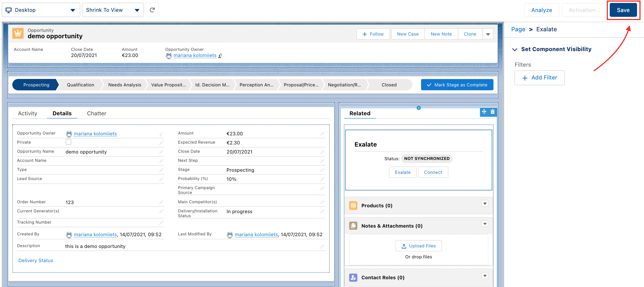Open the Products list dropdown arrow
The image size is (644, 287).
tap(485, 204)
